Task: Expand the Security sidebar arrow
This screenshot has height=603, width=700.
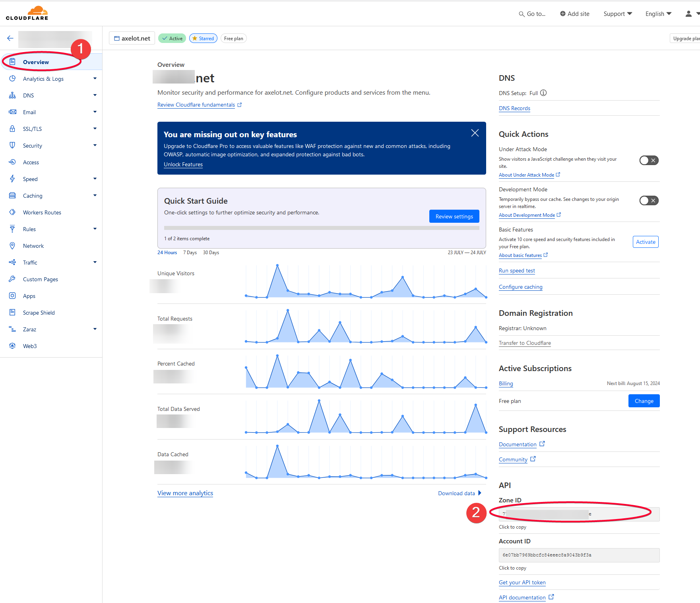Action: 95,145
